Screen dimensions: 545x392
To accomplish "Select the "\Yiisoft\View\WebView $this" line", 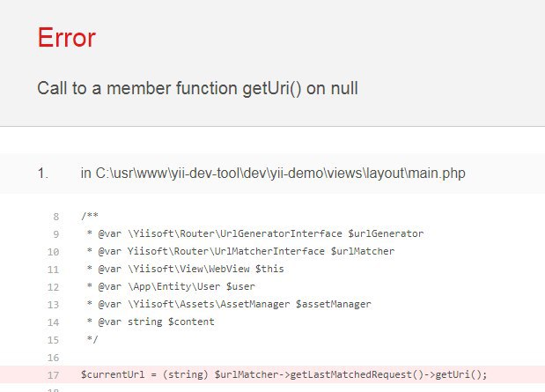I will point(185,269).
